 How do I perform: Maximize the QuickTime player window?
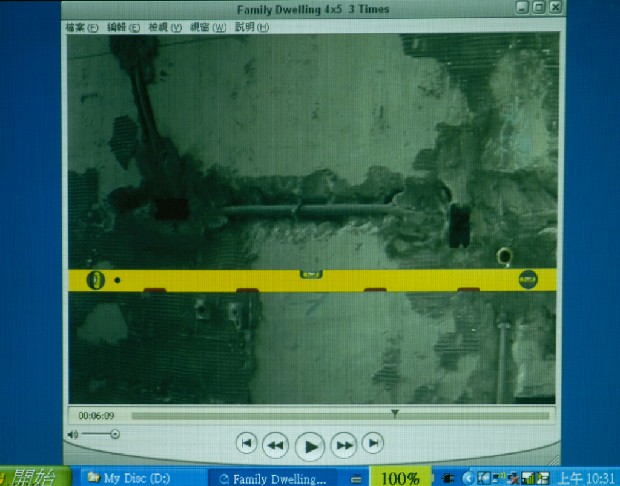click(539, 8)
